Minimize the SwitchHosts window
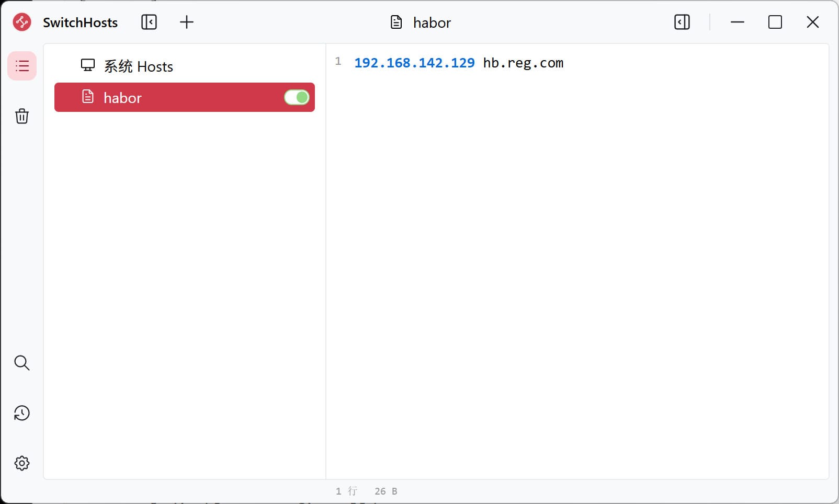Viewport: 839px width, 504px height. 738,22
